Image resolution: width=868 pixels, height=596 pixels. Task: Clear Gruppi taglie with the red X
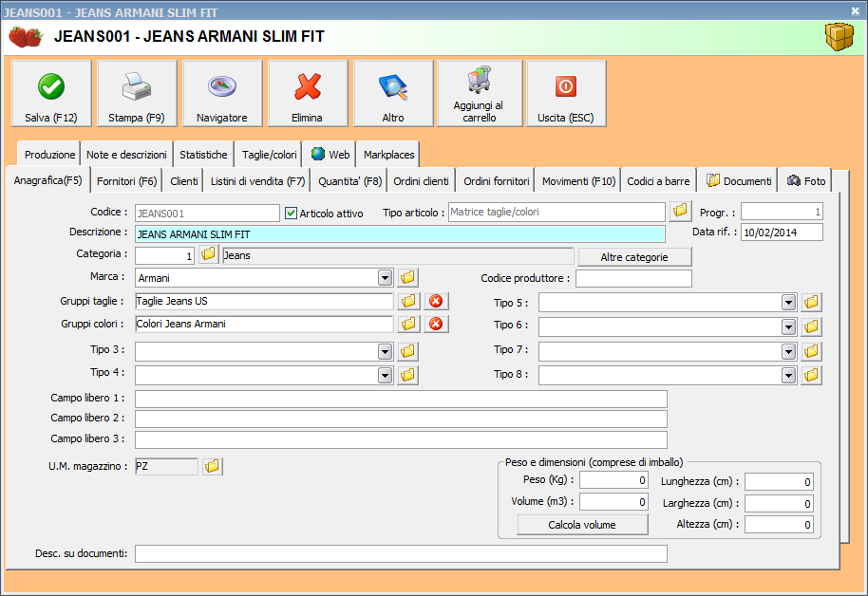click(436, 301)
